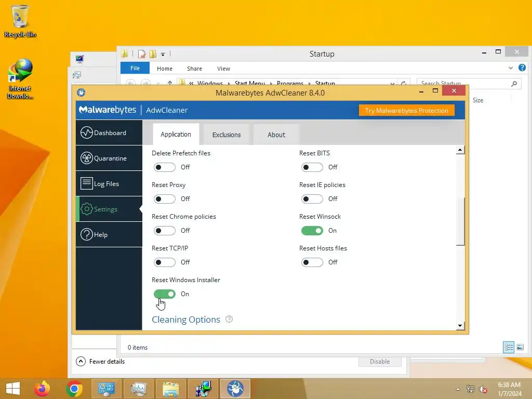The width and height of the screenshot is (532, 399).
Task: Toggle Delete Prefetch files switch
Action: (x=165, y=167)
